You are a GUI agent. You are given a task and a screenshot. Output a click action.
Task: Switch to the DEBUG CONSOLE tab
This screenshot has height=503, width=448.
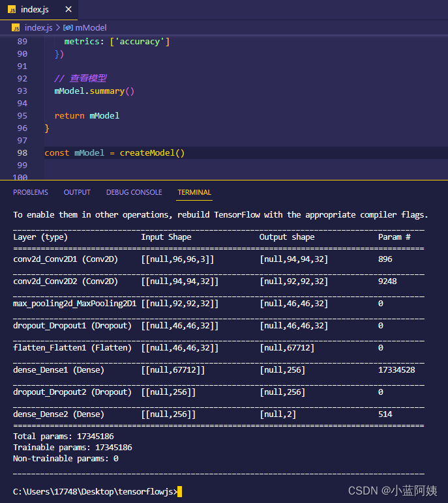point(134,192)
